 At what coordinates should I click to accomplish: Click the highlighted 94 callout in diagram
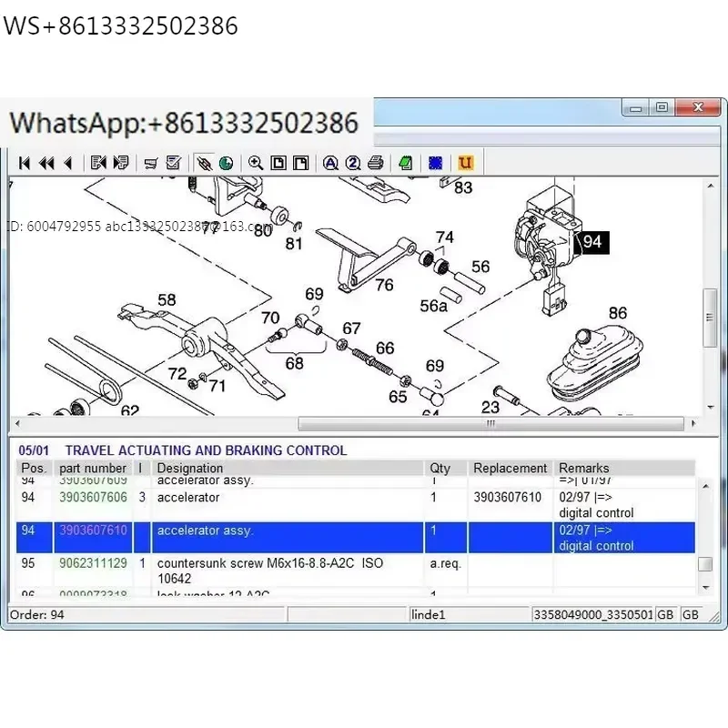pos(592,242)
